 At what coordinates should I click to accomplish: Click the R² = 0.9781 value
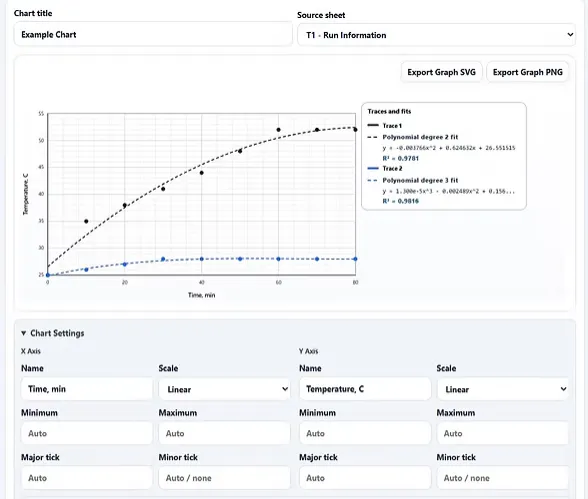[x=400, y=158]
